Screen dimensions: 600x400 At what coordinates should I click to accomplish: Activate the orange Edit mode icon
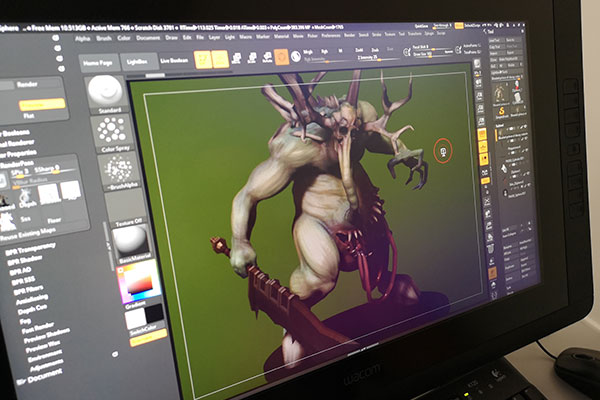click(x=202, y=59)
